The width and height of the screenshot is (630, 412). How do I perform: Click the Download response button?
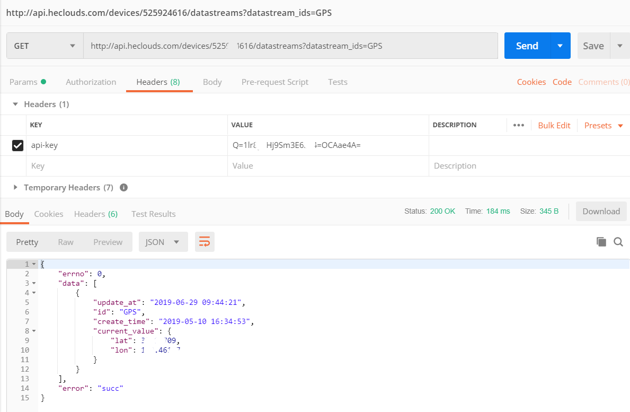coord(601,211)
